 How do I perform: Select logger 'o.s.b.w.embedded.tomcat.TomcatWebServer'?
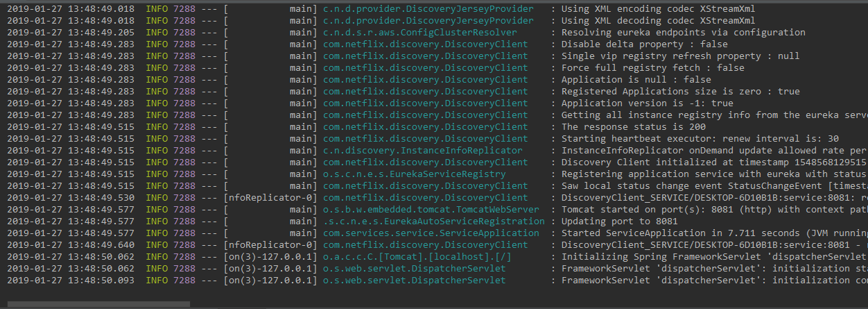431,210
